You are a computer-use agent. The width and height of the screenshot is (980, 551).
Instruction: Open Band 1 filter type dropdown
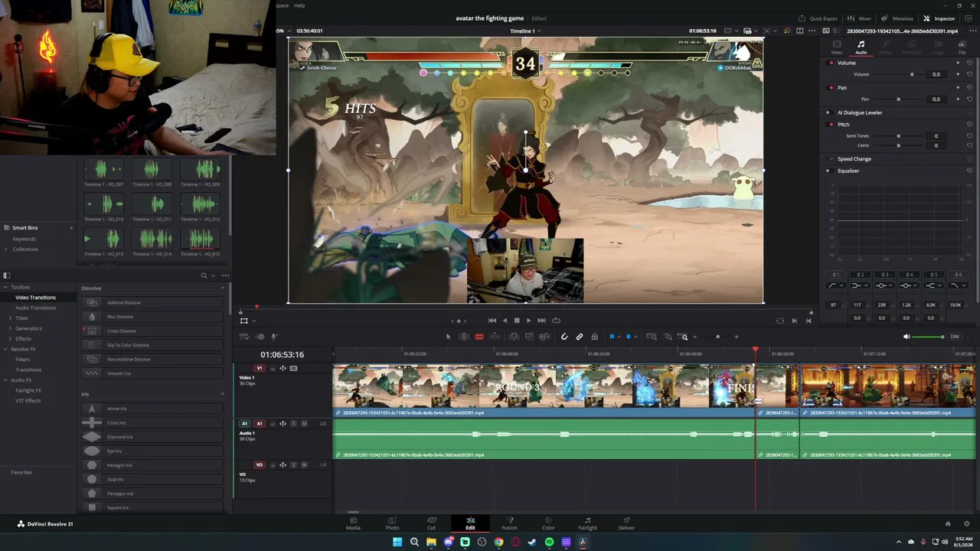point(836,285)
